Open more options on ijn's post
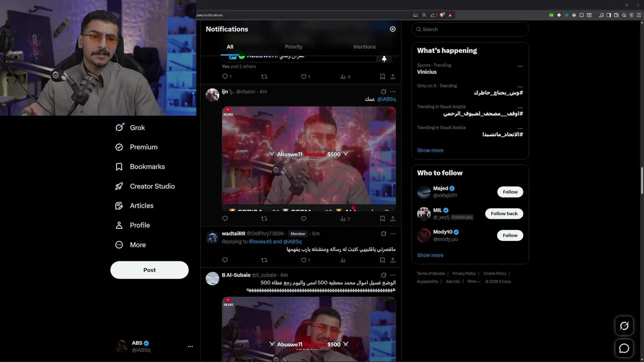644x362 pixels. (393, 92)
